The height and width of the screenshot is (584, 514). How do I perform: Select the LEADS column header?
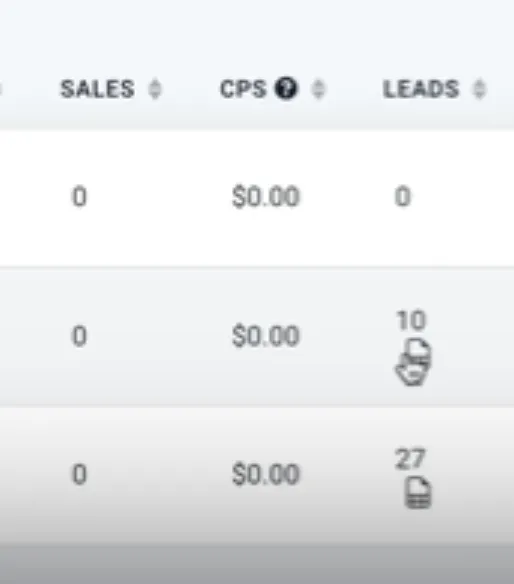421,89
